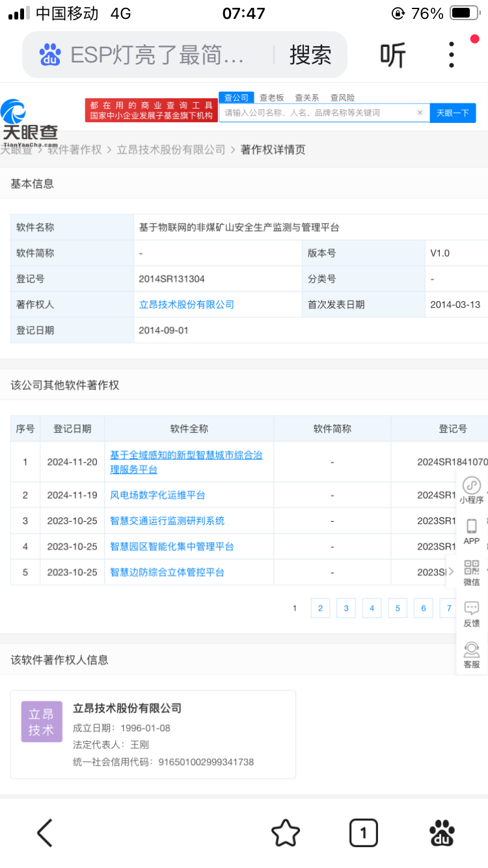
Task: Bookmark the page with the star icon
Action: [x=285, y=833]
